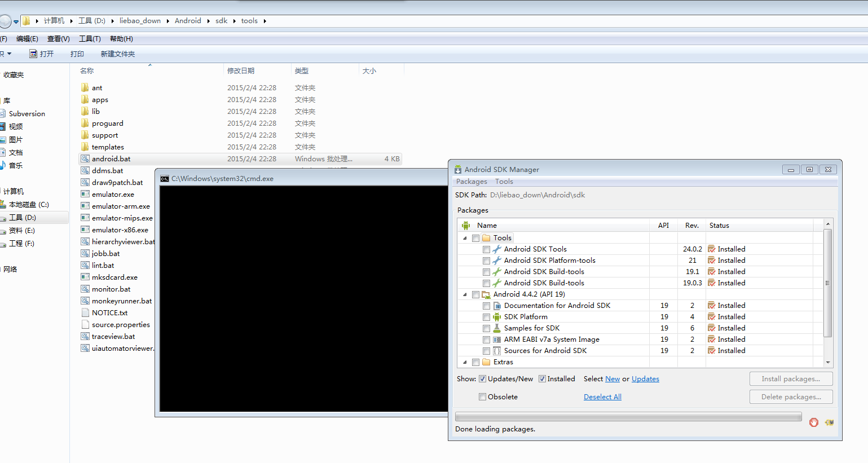The image size is (868, 463).
Task: Open the 帮助(H) menu in Explorer
Action: tap(121, 39)
